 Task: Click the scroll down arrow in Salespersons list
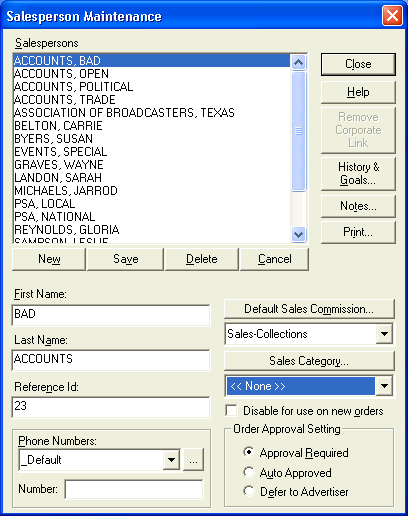(298, 234)
